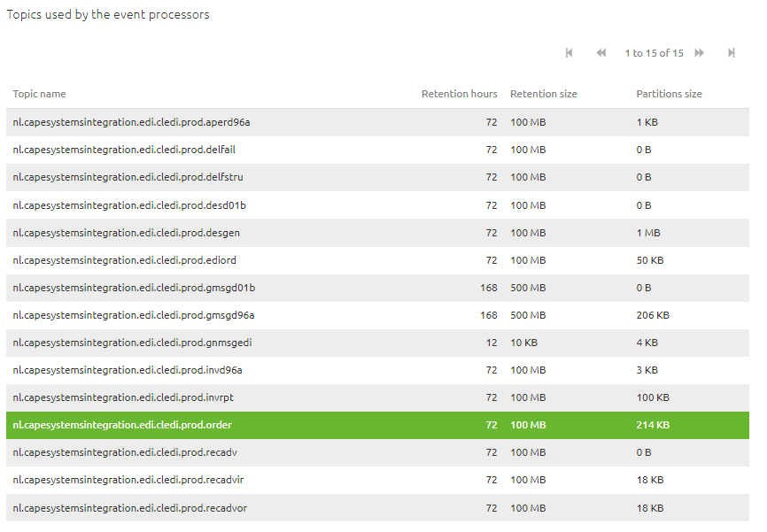Sort by the Retention size column
Viewport: 767px width, 532px height.
point(542,94)
